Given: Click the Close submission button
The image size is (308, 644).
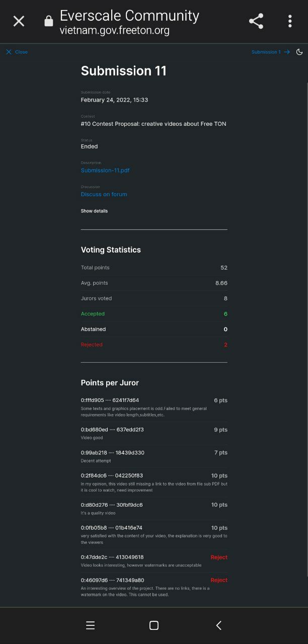Looking at the screenshot, I should tap(17, 52).
